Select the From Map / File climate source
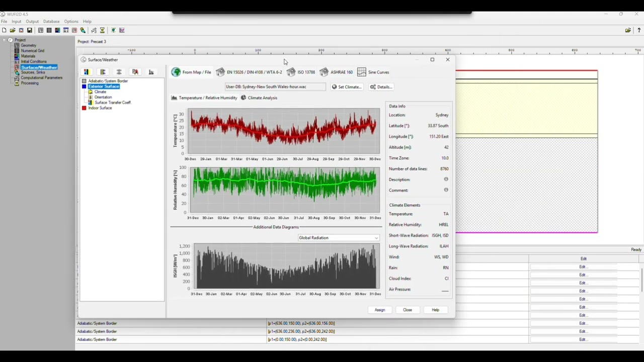This screenshot has width=644, height=362. 191,72
